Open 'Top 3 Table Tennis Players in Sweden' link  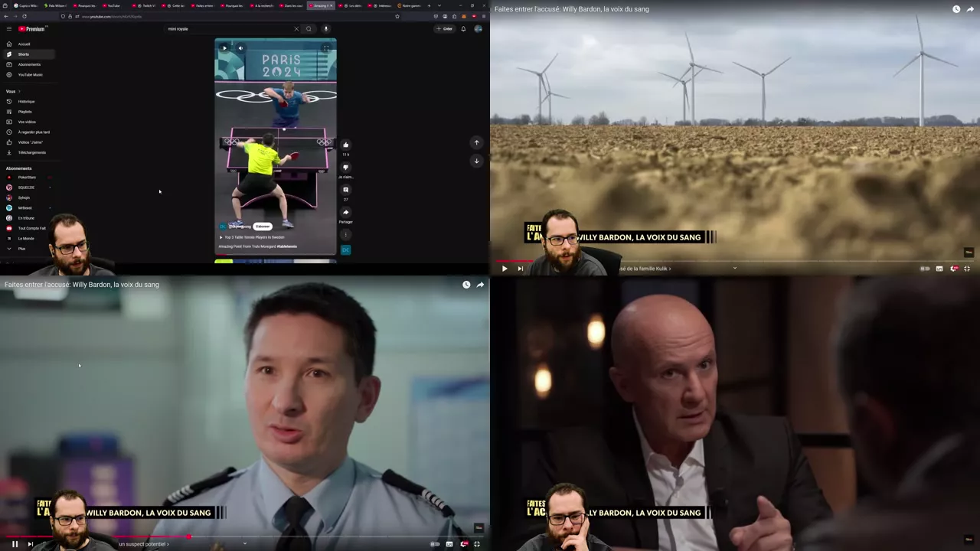point(254,237)
